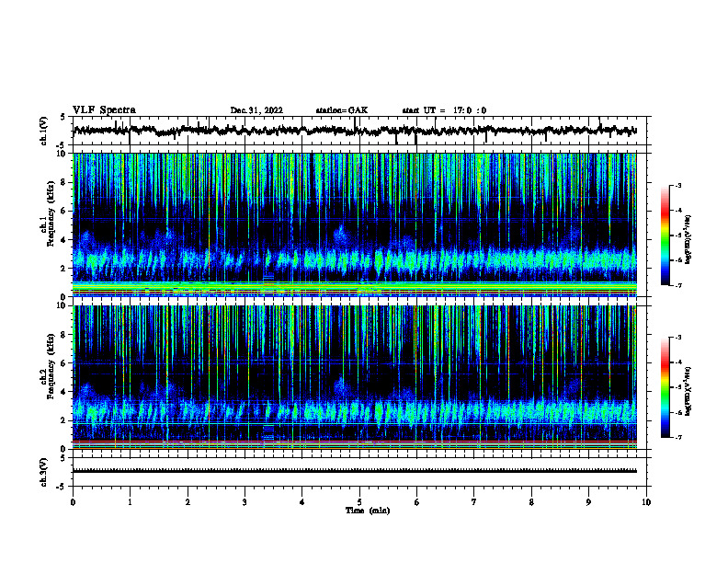The height and width of the screenshot is (563, 728).
Task: Click the ch.1 voltage waveform trace
Action: pyautogui.click(x=355, y=131)
